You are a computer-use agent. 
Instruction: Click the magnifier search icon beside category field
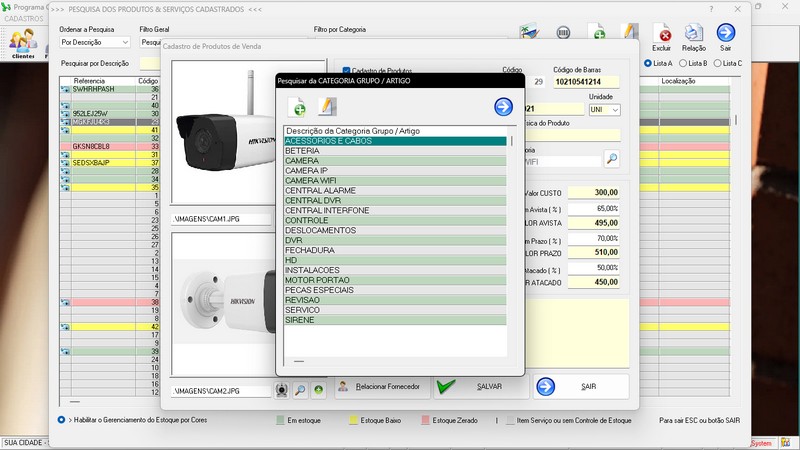tap(611, 159)
